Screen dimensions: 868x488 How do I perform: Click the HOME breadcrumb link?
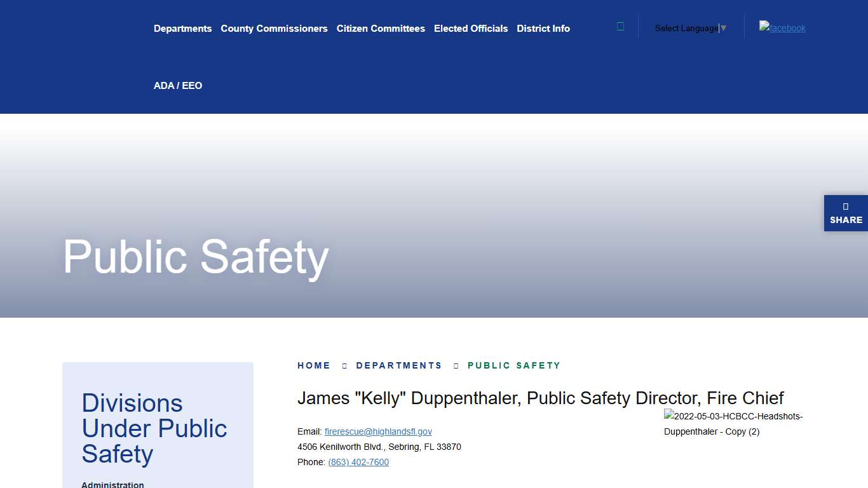coord(314,365)
